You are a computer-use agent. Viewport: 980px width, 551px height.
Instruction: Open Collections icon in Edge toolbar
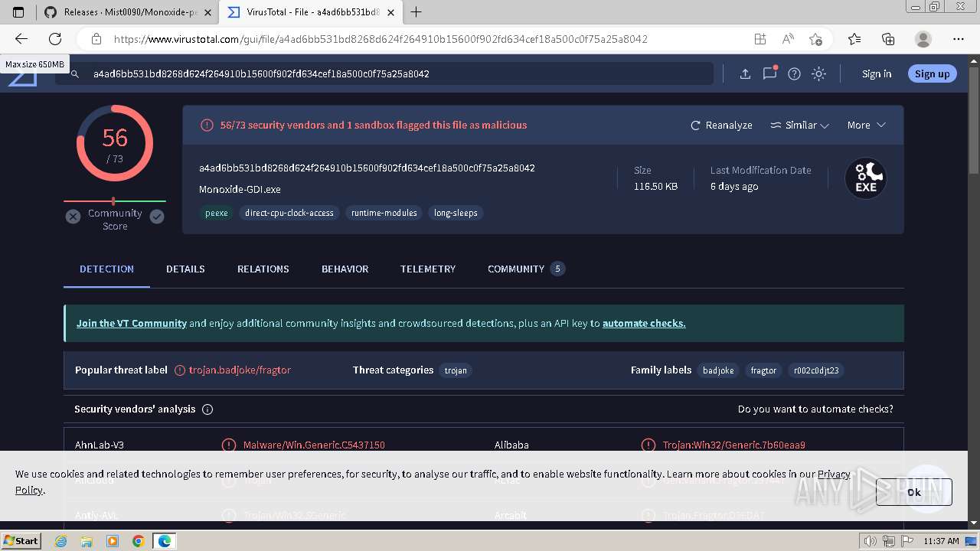pyautogui.click(x=888, y=39)
